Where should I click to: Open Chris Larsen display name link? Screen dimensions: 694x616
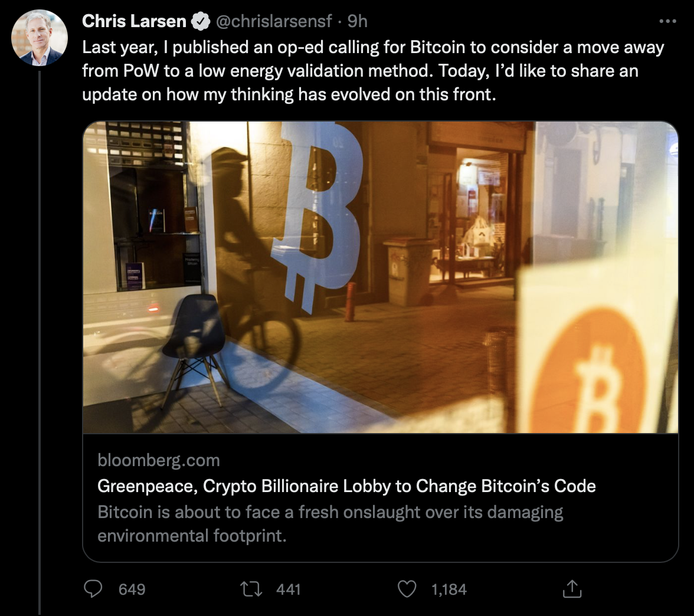click(x=134, y=21)
